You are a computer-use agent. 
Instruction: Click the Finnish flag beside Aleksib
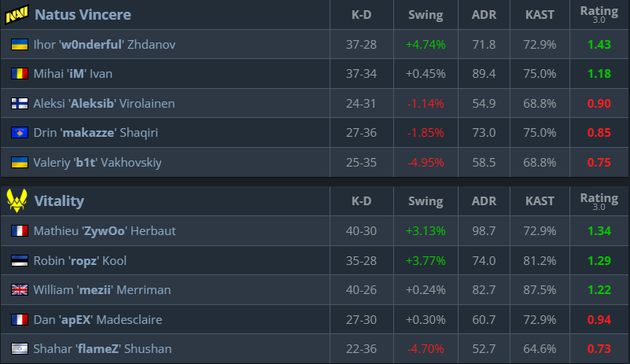[20, 104]
